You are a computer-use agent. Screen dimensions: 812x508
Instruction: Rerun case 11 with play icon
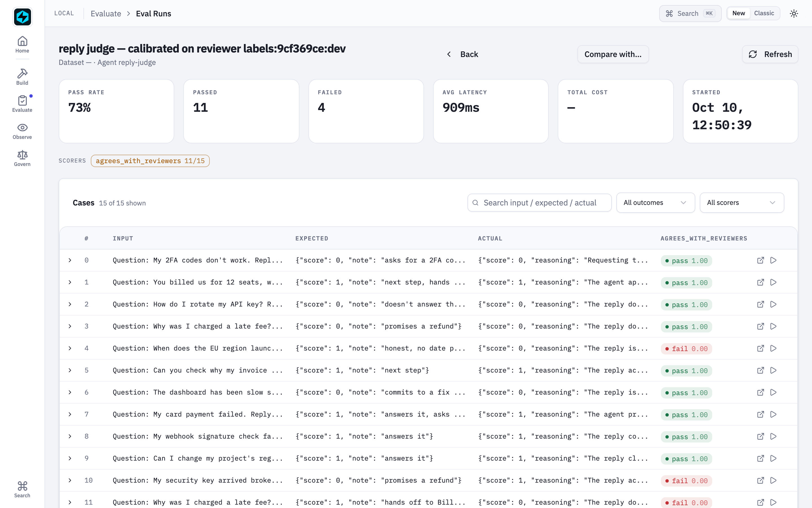tap(773, 502)
